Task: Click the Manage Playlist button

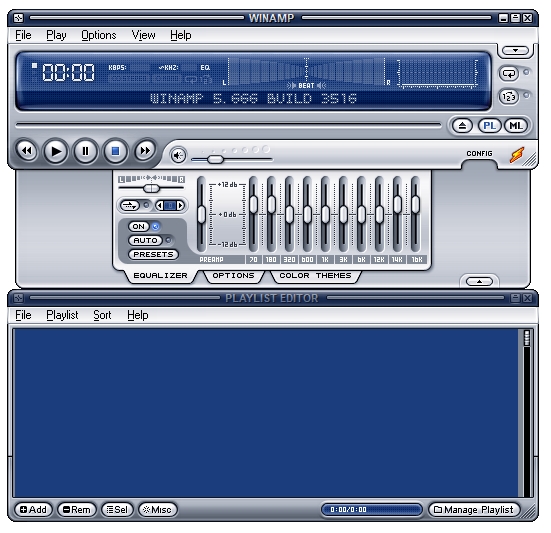Action: click(x=474, y=509)
